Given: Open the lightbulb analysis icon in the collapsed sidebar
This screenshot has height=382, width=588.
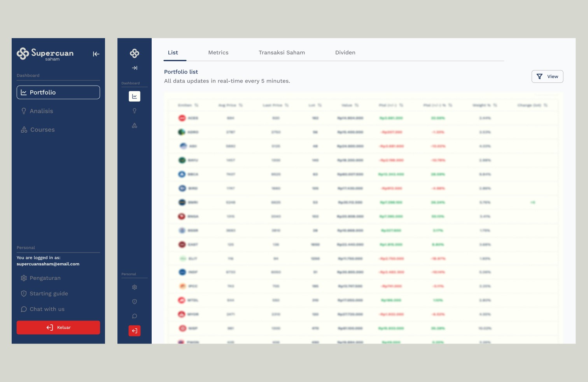Looking at the screenshot, I should pyautogui.click(x=135, y=111).
